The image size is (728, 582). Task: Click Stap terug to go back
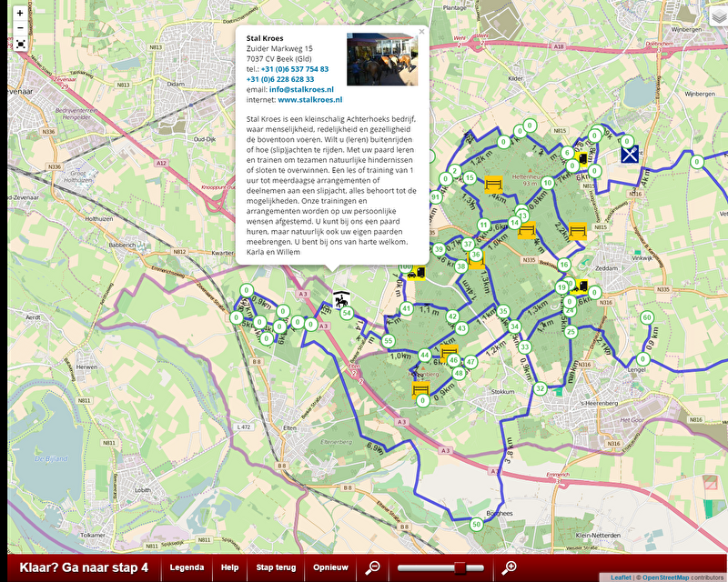[276, 567]
